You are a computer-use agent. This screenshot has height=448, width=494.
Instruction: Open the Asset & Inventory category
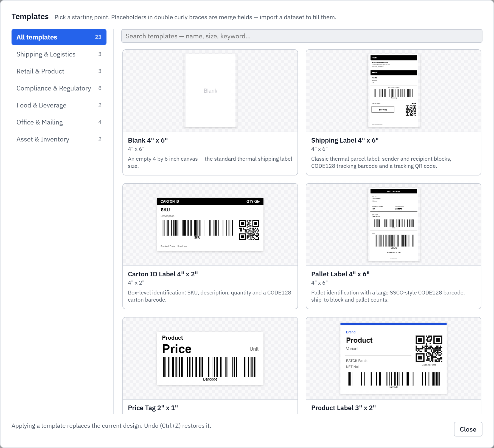pyautogui.click(x=59, y=139)
